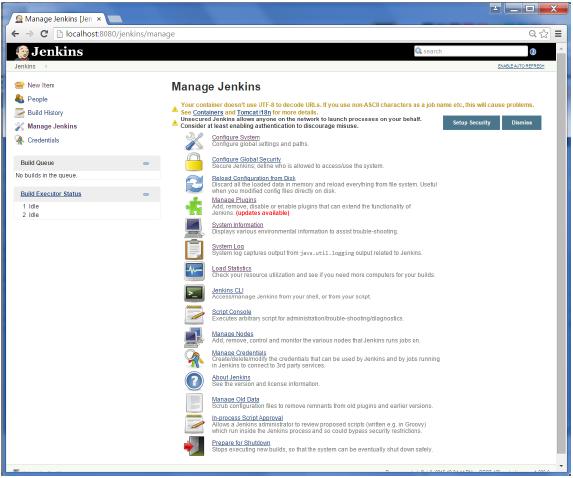Click the In-process Script Approval icon

point(194,424)
